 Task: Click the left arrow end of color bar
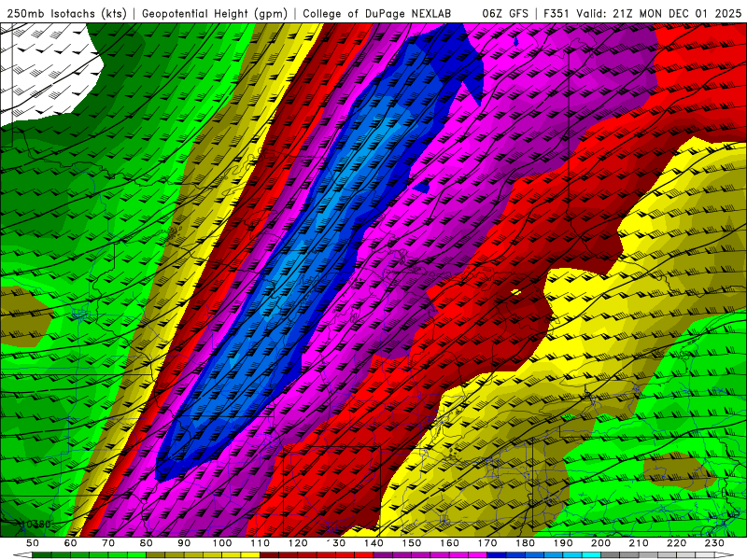click(x=22, y=554)
